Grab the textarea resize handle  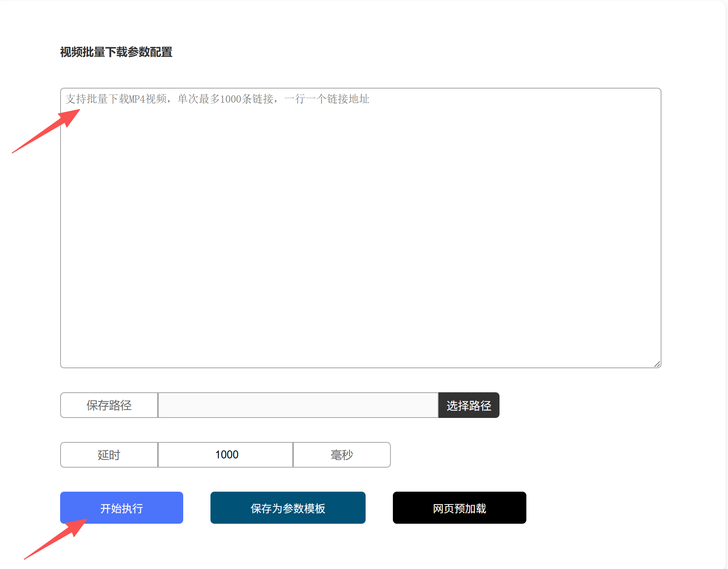point(657,364)
